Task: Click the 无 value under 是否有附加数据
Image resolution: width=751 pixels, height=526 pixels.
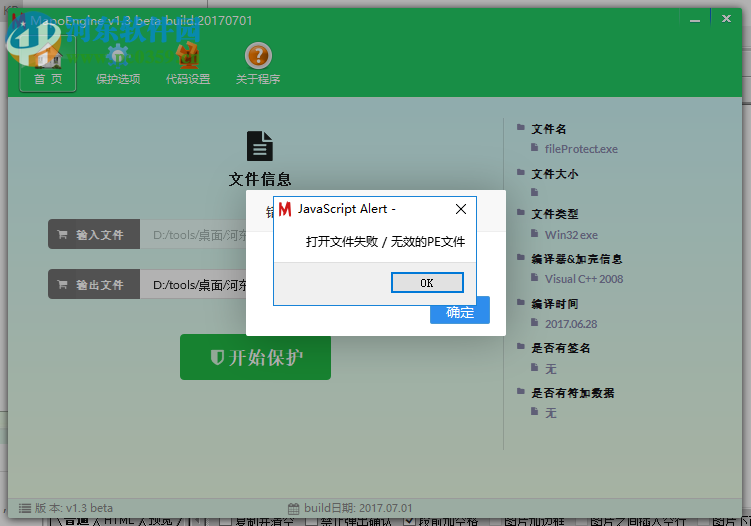Action: click(x=551, y=413)
